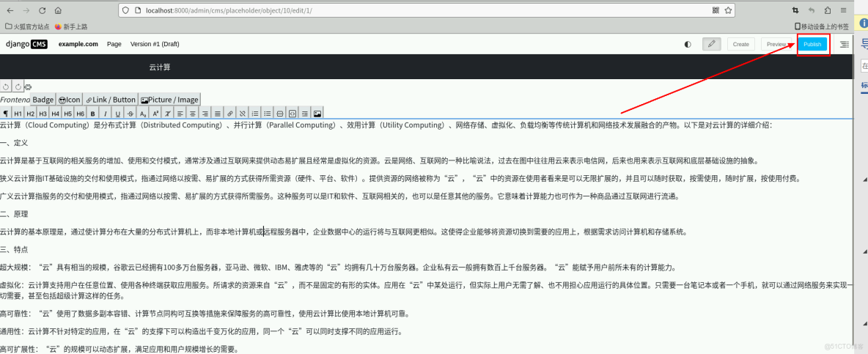Insert bulleted list
The height and width of the screenshot is (354, 868).
(x=268, y=114)
